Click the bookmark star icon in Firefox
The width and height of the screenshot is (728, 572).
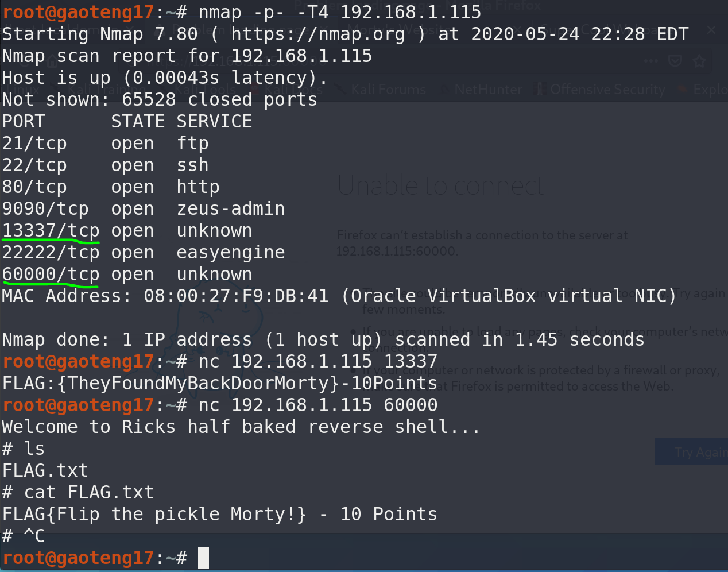click(x=699, y=61)
